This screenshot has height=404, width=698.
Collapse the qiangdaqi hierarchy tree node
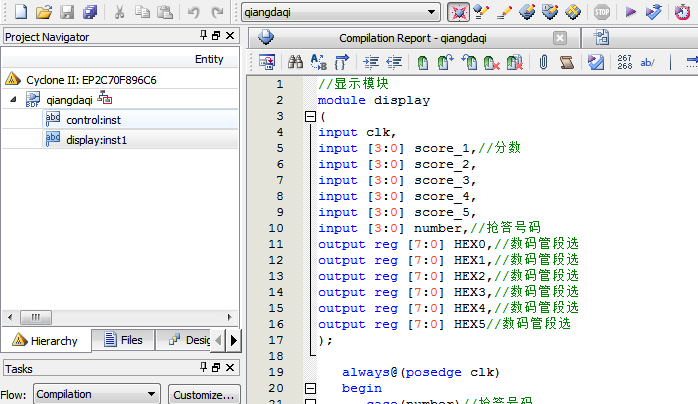click(13, 100)
